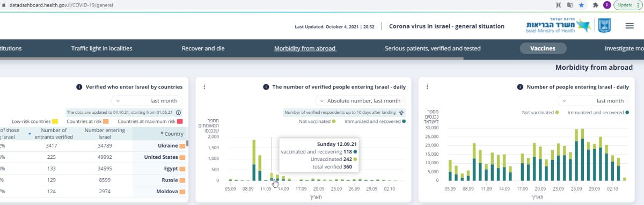Image resolution: width=644 pixels, height=205 pixels.
Task: Click Chrome three-dot menu beside Update
Action: (639, 5)
